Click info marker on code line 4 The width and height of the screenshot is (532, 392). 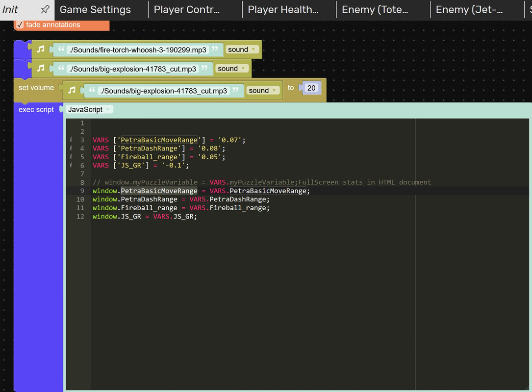(x=72, y=148)
